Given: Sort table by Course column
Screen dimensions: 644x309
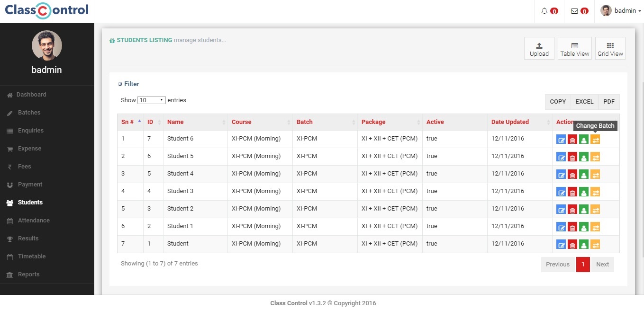Looking at the screenshot, I should click(x=260, y=122).
